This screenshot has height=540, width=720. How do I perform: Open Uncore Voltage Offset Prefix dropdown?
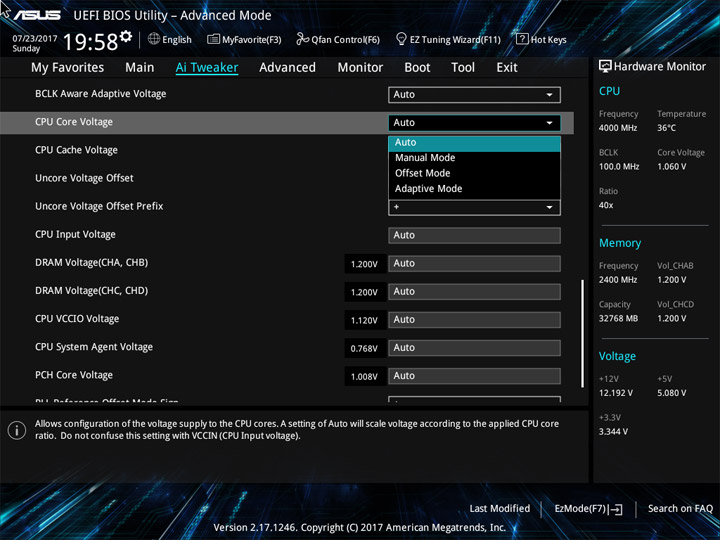point(474,207)
